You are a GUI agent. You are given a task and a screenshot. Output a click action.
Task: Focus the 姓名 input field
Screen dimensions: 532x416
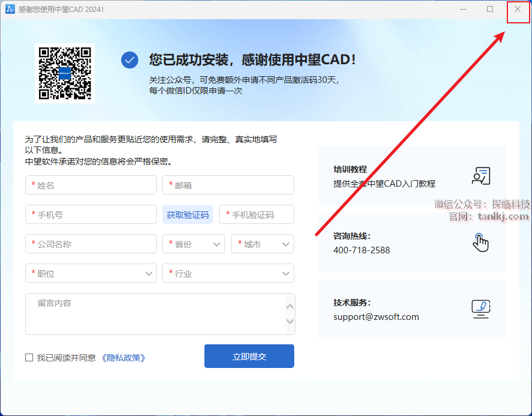pyautogui.click(x=91, y=185)
